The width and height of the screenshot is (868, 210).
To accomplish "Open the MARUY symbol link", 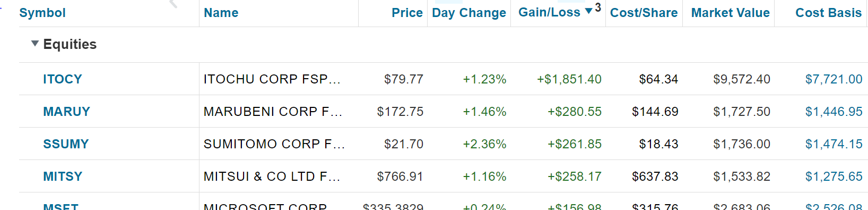I will pyautogui.click(x=66, y=112).
